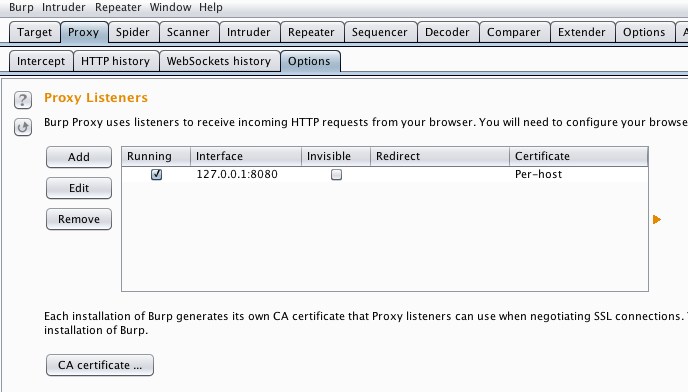This screenshot has width=688, height=392.
Task: Open the Decoder tab
Action: coord(448,32)
